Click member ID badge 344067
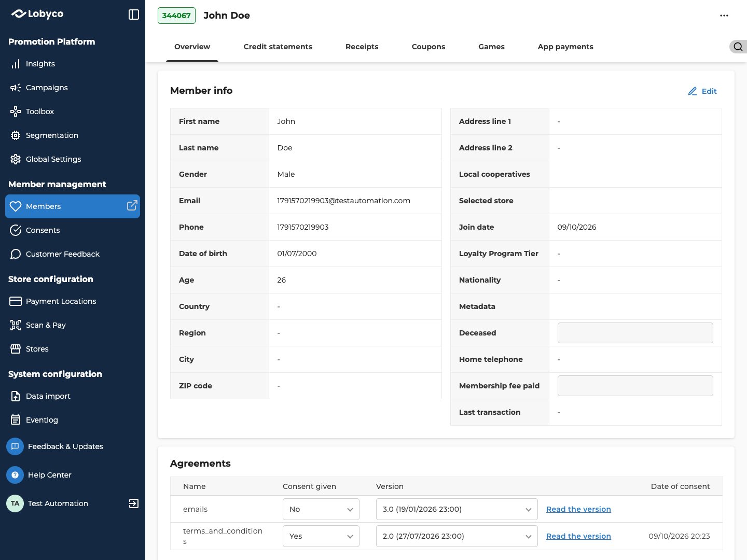This screenshot has width=747, height=560. pyautogui.click(x=176, y=16)
